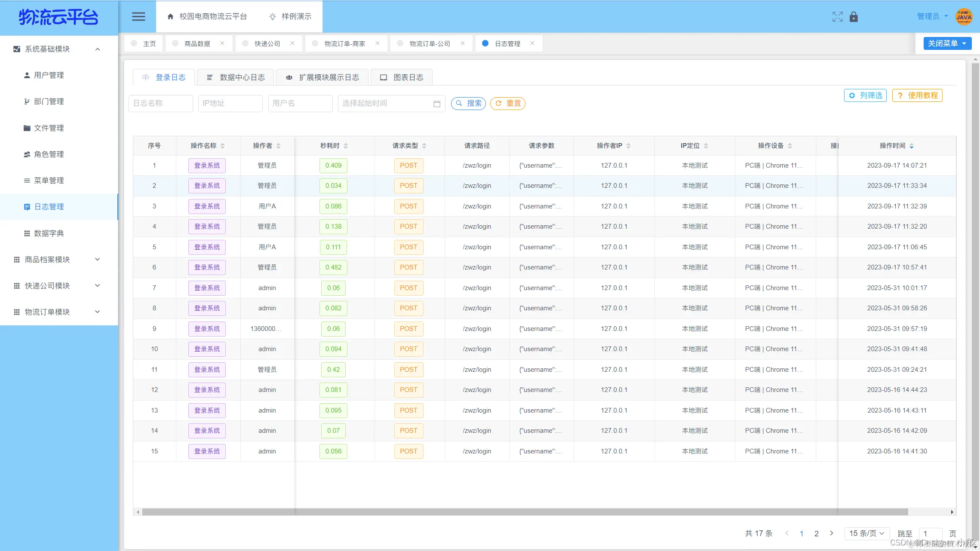Switch to 图表日志 tab
The height and width of the screenshot is (551, 980).
[401, 77]
